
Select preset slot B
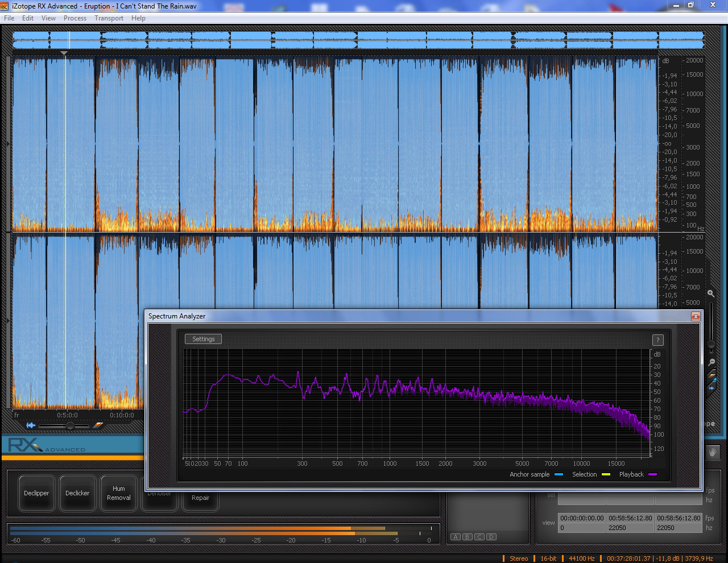(468, 537)
